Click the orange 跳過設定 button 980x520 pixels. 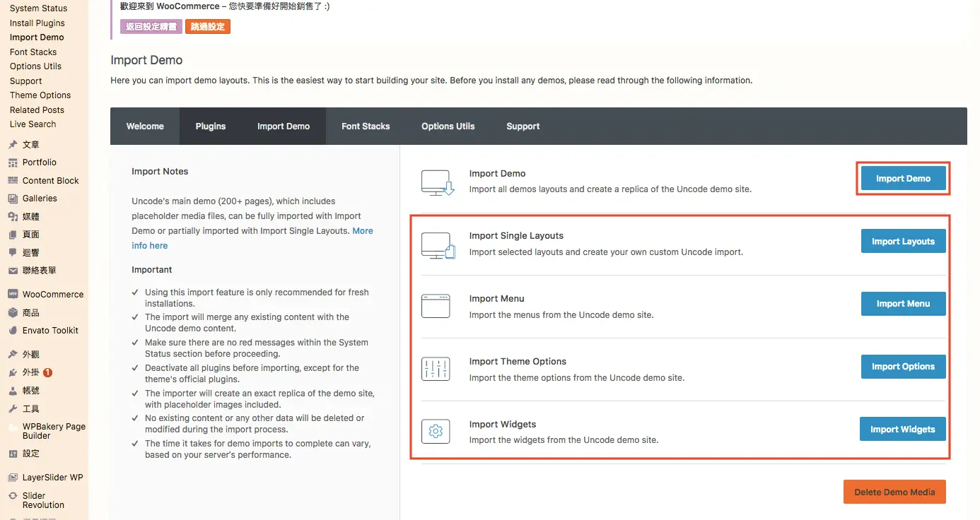click(208, 27)
